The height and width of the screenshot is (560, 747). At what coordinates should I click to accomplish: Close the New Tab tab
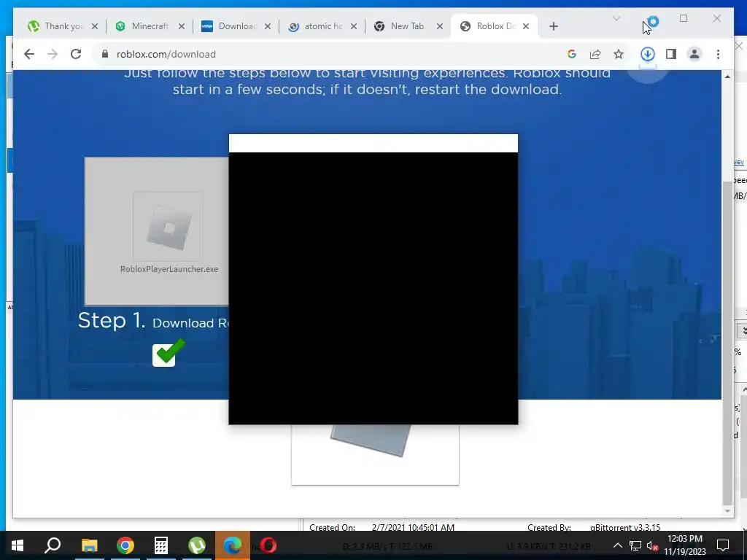click(x=440, y=26)
